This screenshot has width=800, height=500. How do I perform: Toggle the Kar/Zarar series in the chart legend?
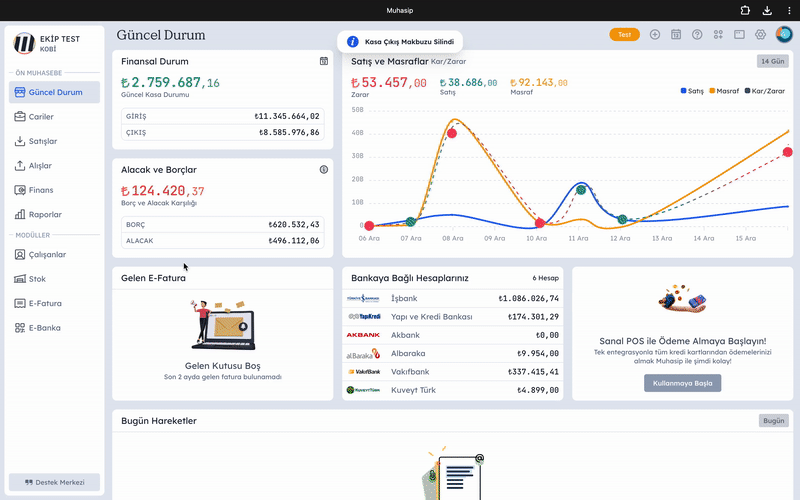[764, 91]
